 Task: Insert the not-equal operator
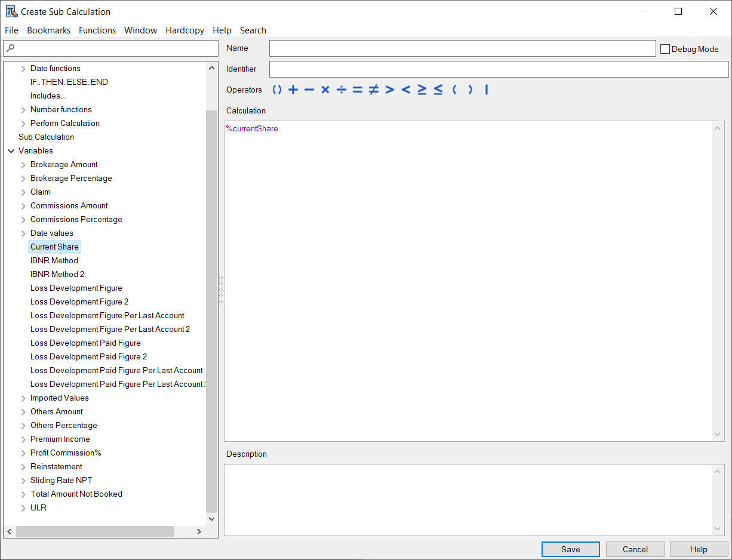pos(373,90)
